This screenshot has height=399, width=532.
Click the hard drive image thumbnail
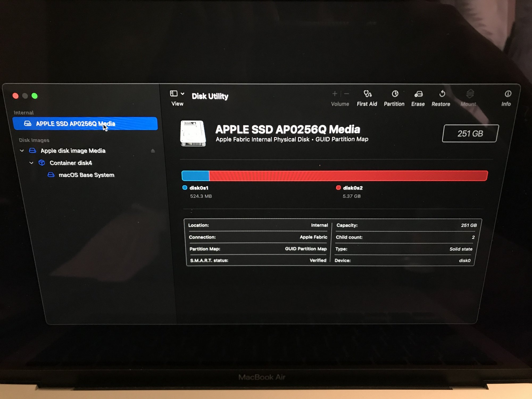(193, 134)
